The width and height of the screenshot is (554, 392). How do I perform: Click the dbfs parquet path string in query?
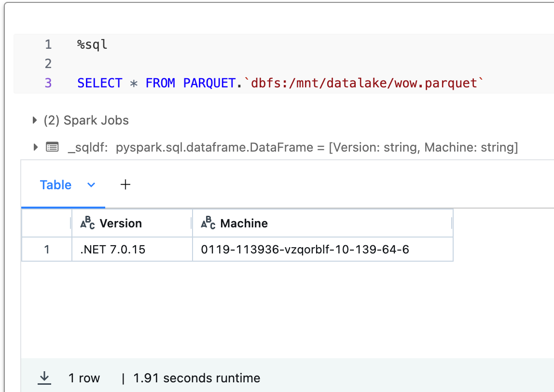tap(364, 84)
